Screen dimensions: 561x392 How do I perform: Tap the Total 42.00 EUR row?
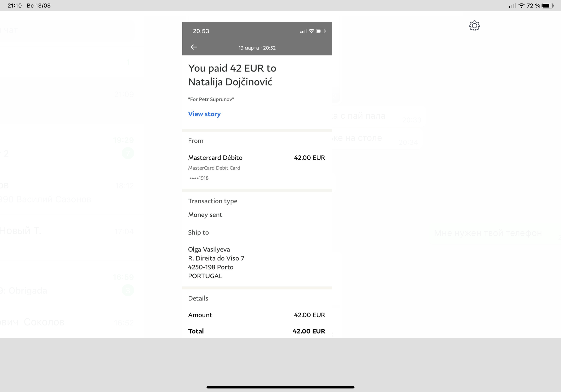(257, 331)
